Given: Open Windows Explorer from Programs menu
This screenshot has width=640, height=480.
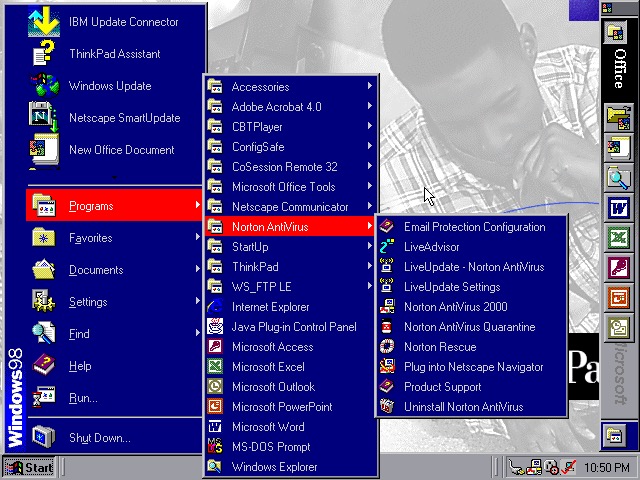Looking at the screenshot, I should click(x=274, y=467).
